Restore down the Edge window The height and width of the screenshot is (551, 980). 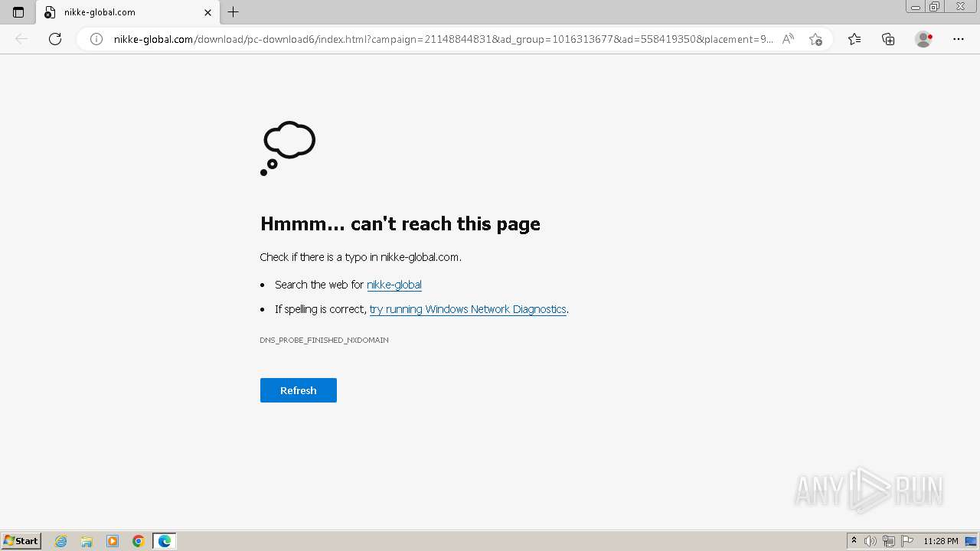tap(935, 7)
